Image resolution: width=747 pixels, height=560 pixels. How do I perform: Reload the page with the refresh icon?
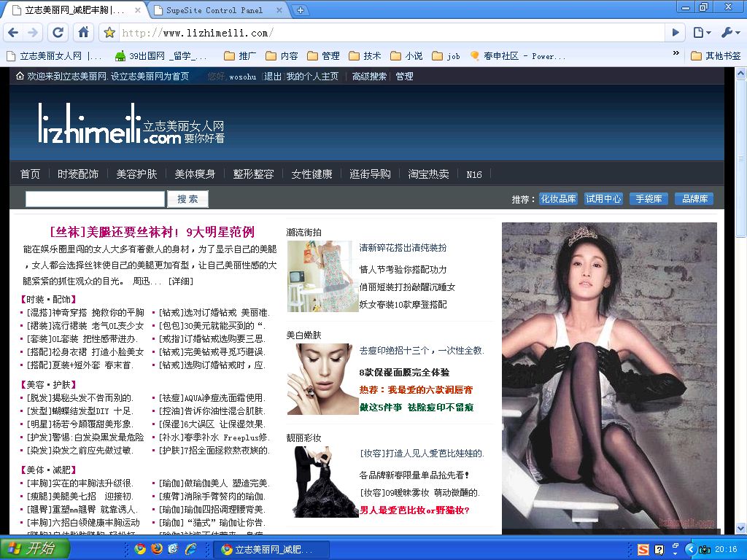click(58, 33)
